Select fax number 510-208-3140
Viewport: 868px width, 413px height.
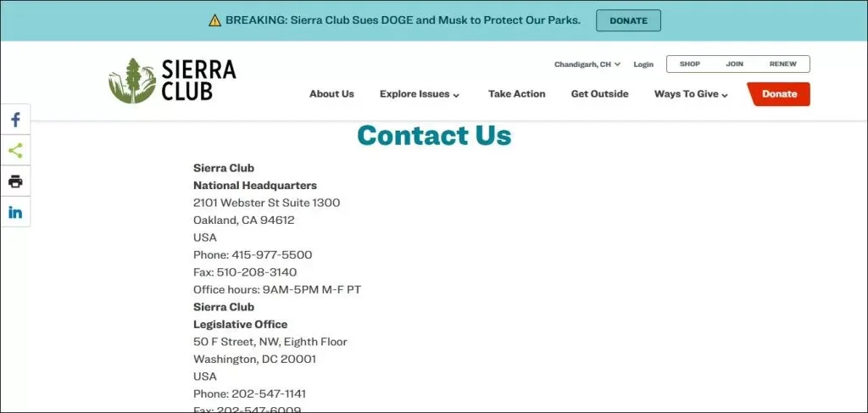coord(256,272)
